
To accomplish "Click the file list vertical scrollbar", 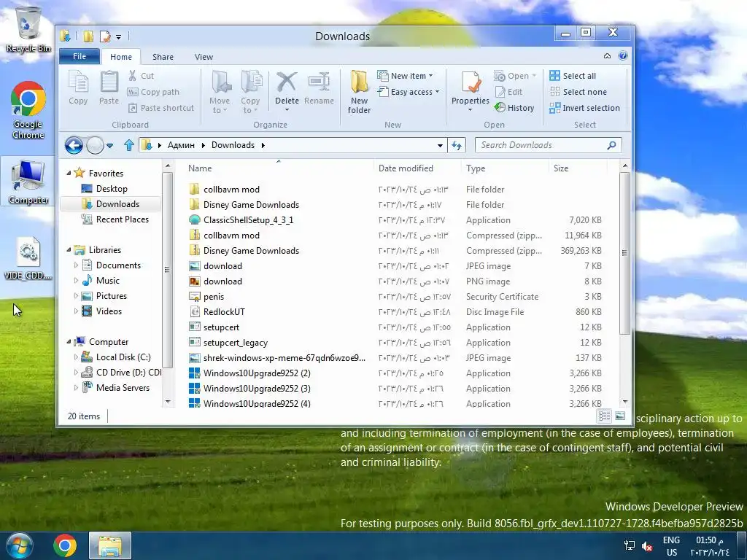I will [624, 252].
